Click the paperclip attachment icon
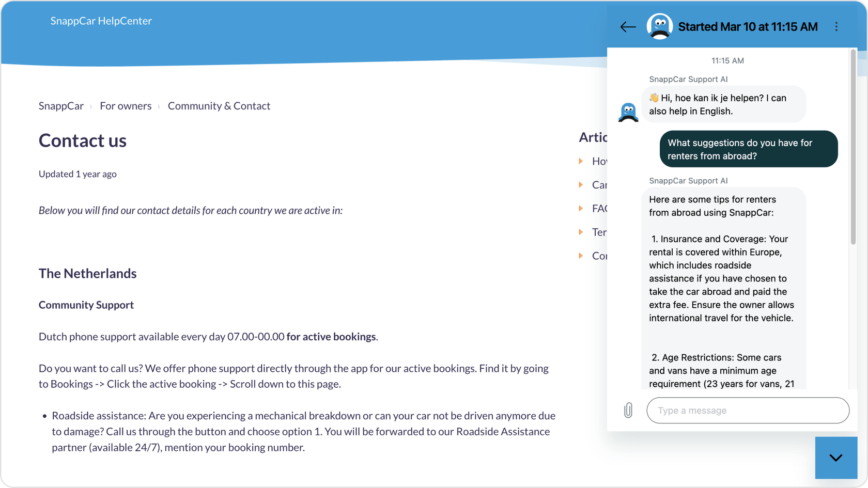The height and width of the screenshot is (488, 868). coord(628,411)
